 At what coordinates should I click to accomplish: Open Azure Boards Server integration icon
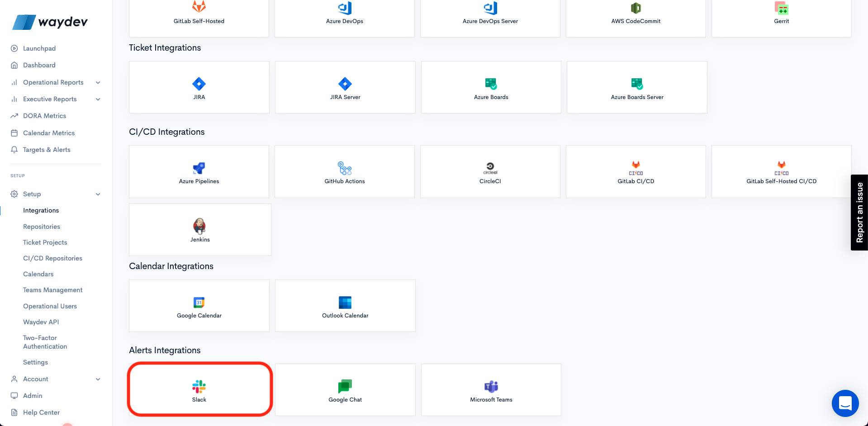(x=637, y=84)
